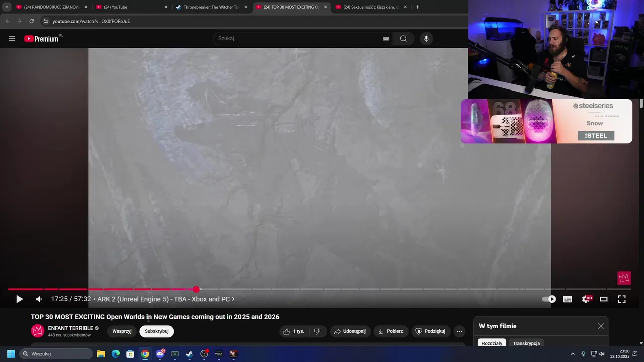Viewport: 644px width, 362px height.
Task: Like the video with thumbs up 1 tys.
Action: 293,331
